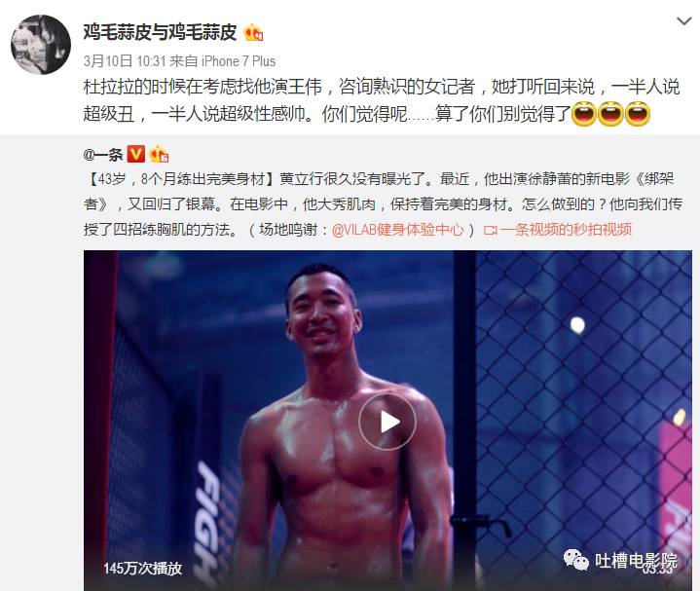Click the crown badge next to 一条
Viewport: 700px width, 591px height.
pyautogui.click(x=159, y=154)
